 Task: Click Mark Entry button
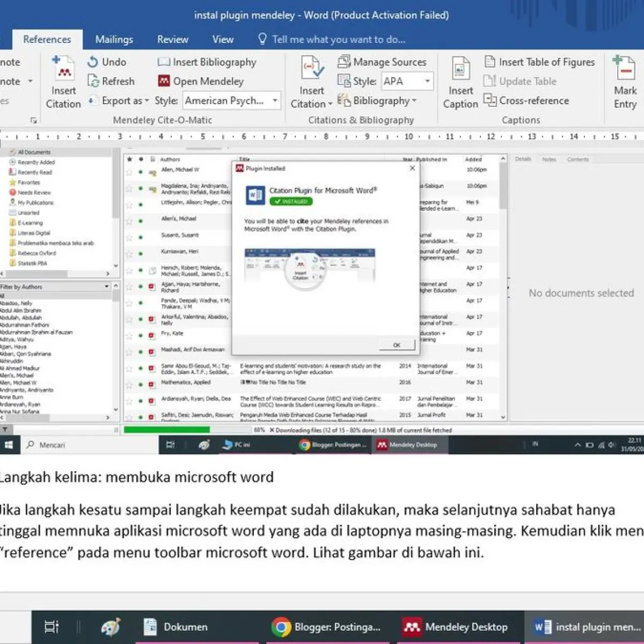(x=625, y=82)
